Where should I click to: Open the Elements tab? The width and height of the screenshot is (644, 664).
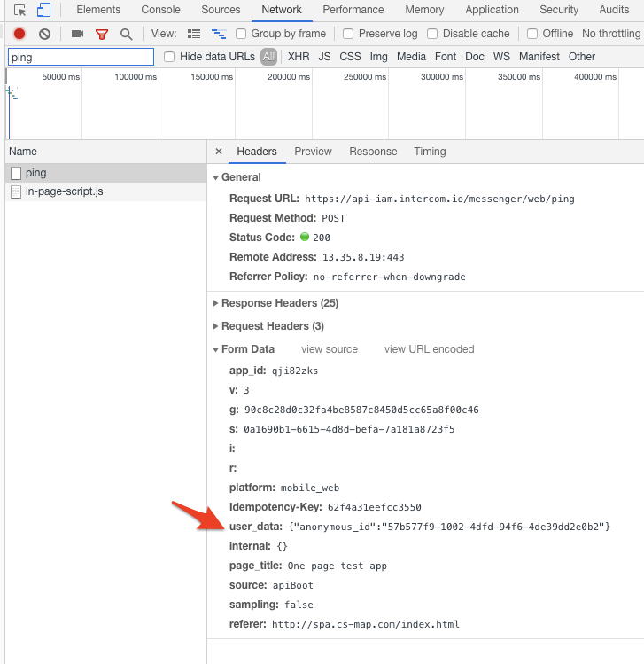(x=98, y=10)
